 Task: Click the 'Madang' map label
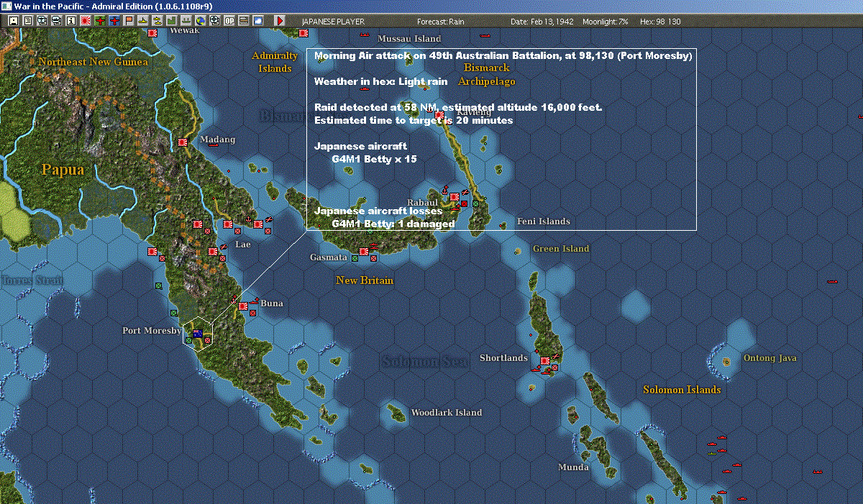pyautogui.click(x=218, y=139)
